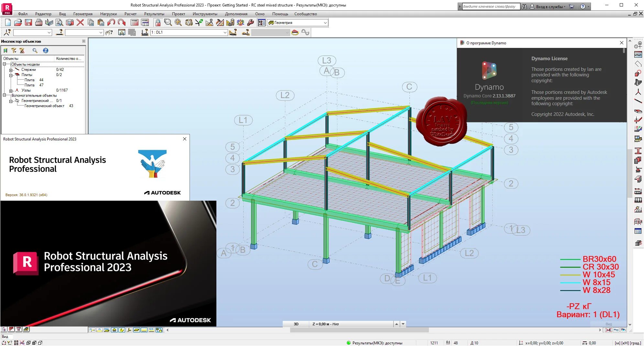Redo the last undone action
The height and width of the screenshot is (346, 644).
tap(122, 22)
